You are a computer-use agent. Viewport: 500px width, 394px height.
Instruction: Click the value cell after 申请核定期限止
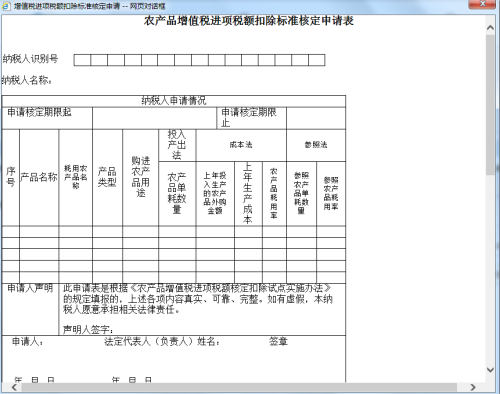click(x=316, y=118)
